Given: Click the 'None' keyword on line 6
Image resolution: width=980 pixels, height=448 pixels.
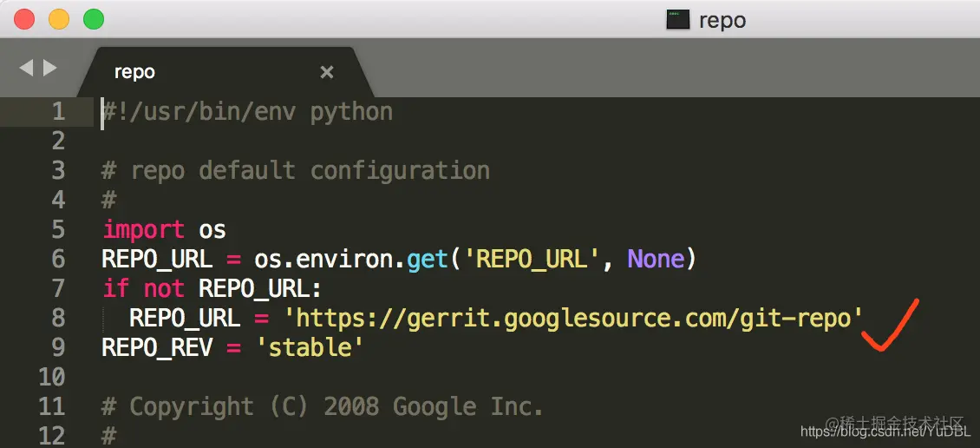Looking at the screenshot, I should 657,259.
